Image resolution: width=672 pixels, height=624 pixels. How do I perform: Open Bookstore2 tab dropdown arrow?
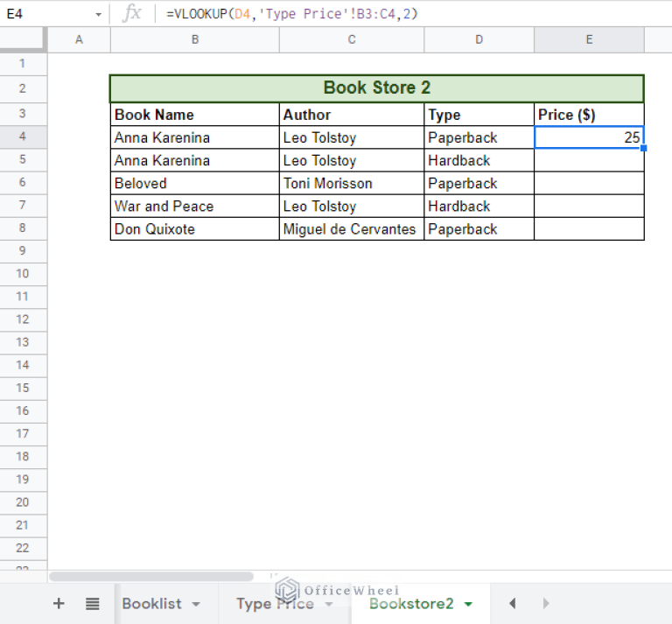(468, 604)
